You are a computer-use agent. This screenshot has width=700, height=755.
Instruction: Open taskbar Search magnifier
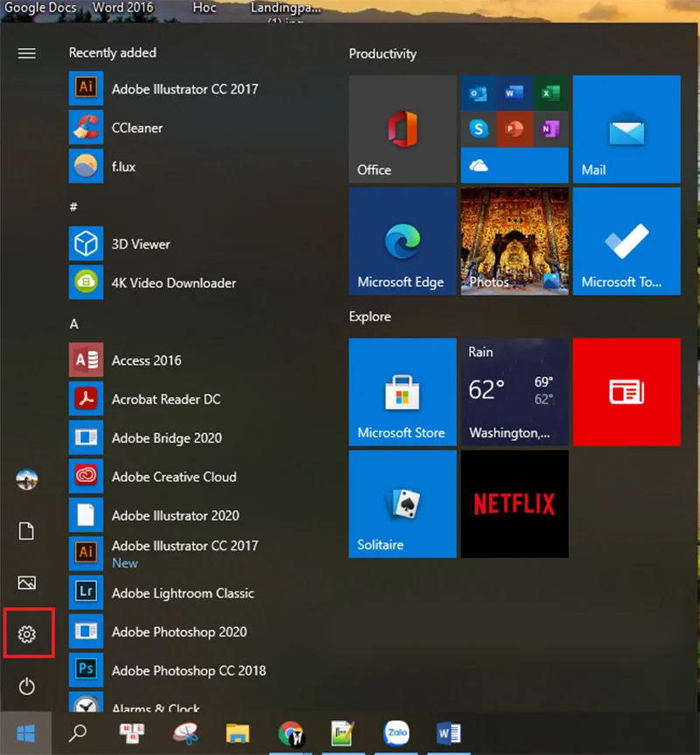click(78, 733)
